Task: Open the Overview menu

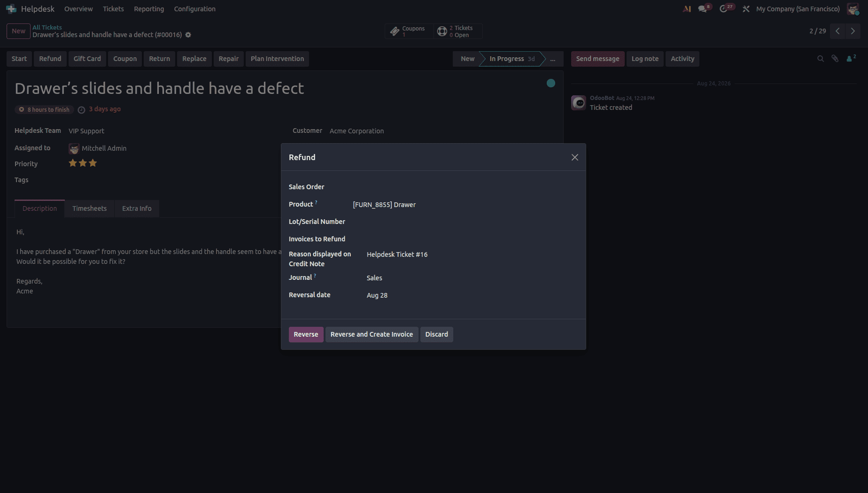Action: pyautogui.click(x=78, y=9)
